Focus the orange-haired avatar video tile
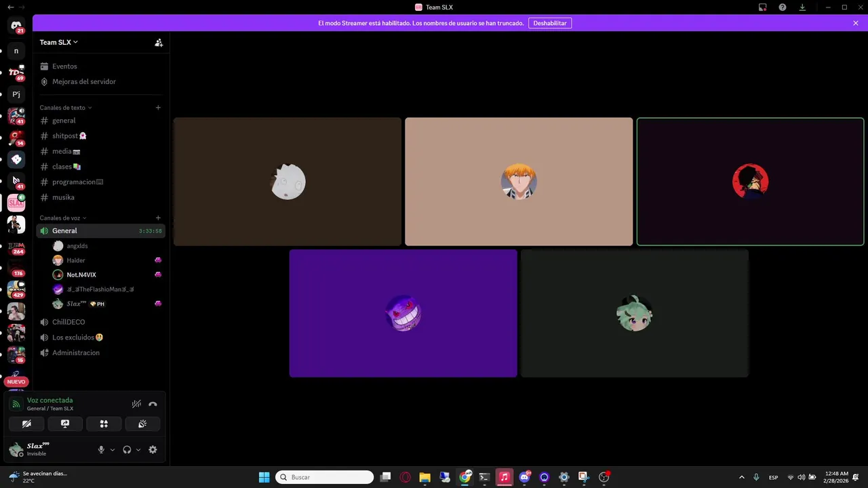868x488 pixels. tap(519, 182)
